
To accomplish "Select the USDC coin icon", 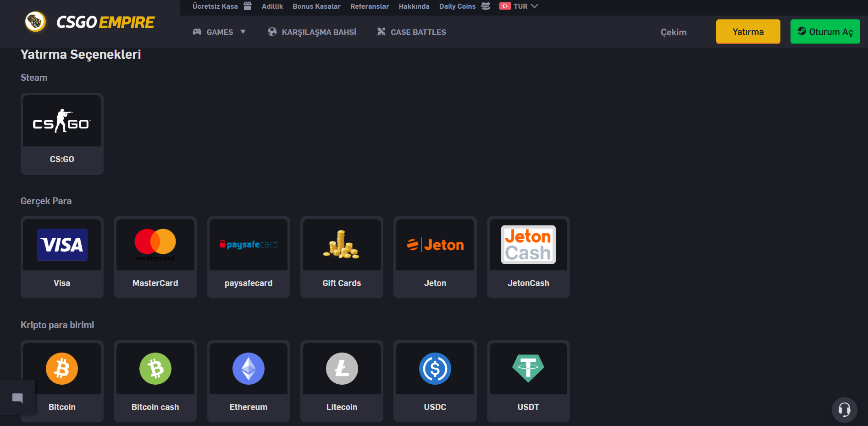I will point(435,369).
